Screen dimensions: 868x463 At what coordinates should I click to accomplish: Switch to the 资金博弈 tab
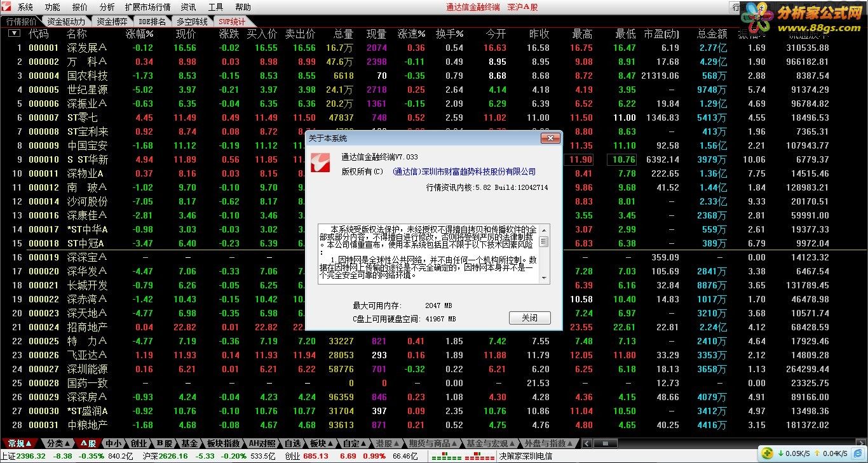pyautogui.click(x=112, y=21)
